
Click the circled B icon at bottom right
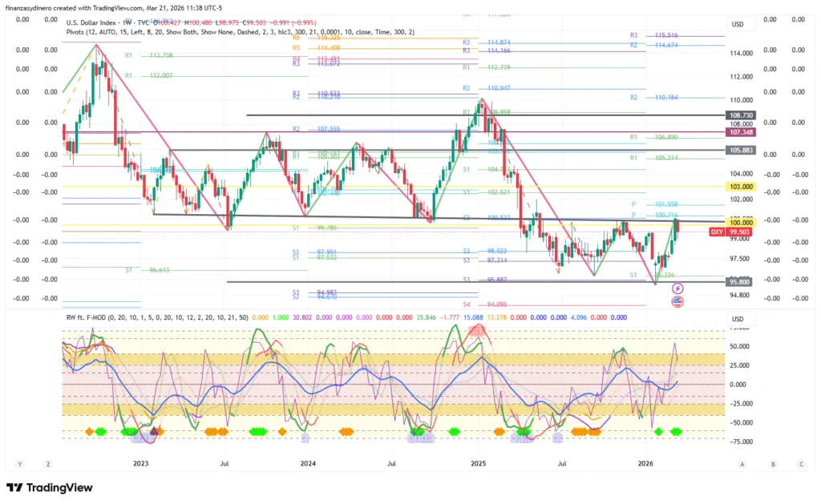(772, 464)
